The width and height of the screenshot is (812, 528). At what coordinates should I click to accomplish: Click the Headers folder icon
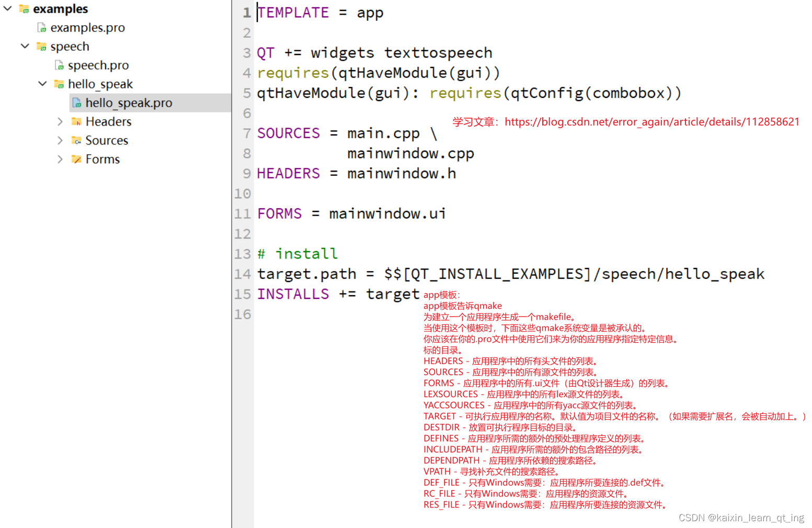pyautogui.click(x=76, y=121)
